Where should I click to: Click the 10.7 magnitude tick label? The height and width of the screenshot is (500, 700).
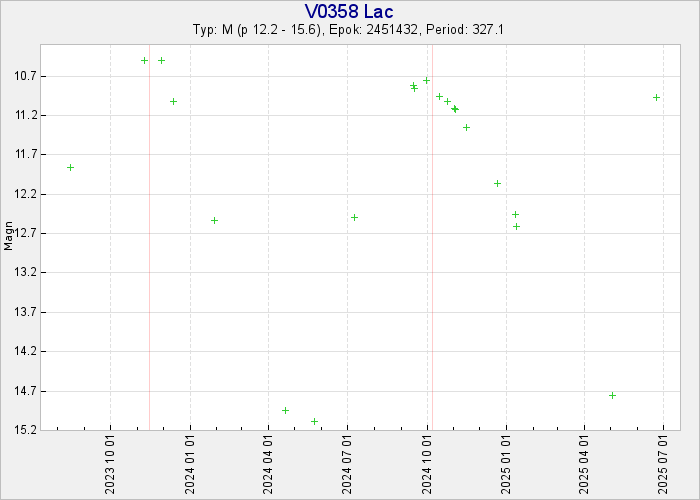25,76
